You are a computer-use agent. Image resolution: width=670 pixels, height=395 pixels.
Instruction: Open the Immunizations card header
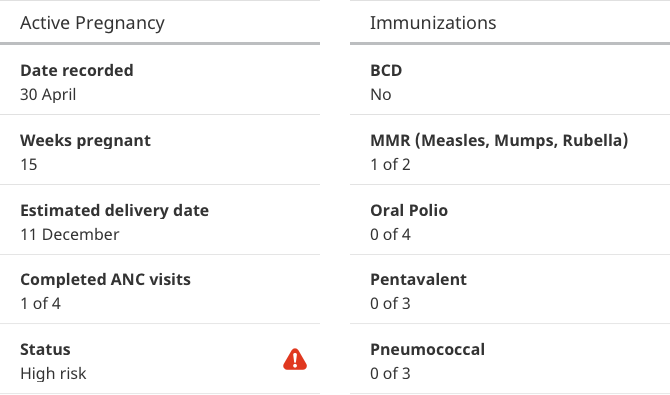(510, 23)
